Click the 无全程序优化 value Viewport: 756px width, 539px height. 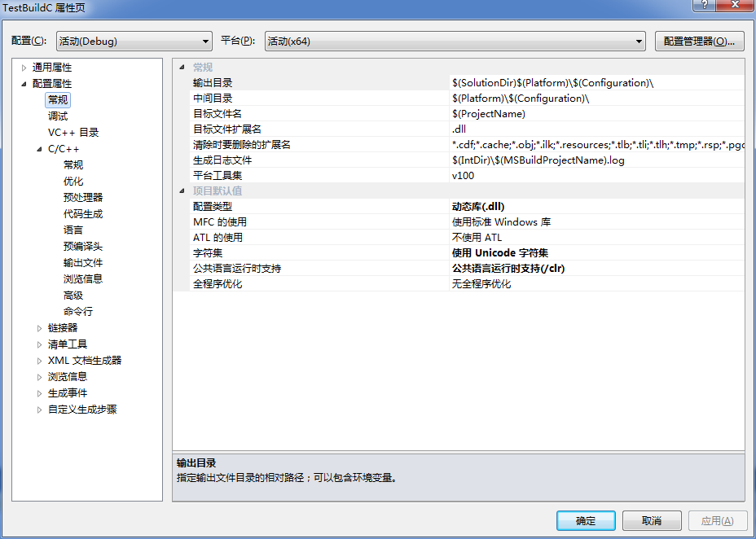(x=481, y=283)
